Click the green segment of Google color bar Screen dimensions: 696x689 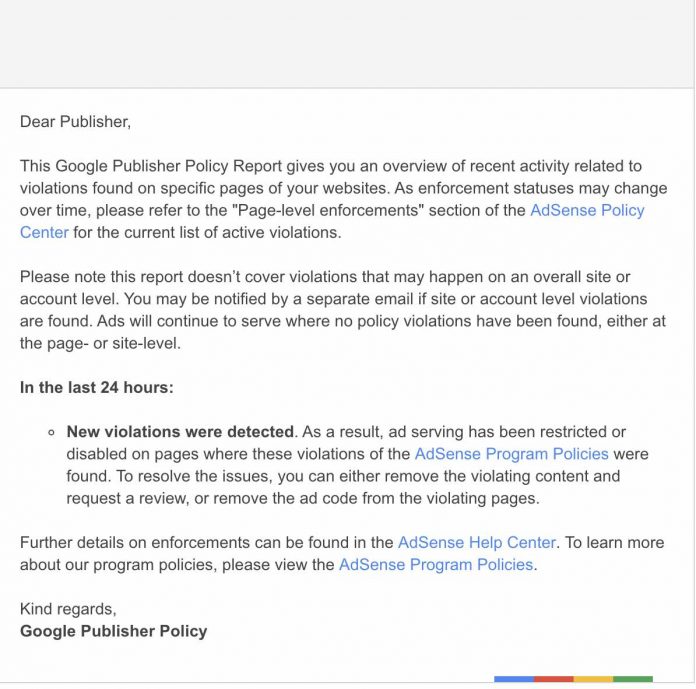coord(632,679)
